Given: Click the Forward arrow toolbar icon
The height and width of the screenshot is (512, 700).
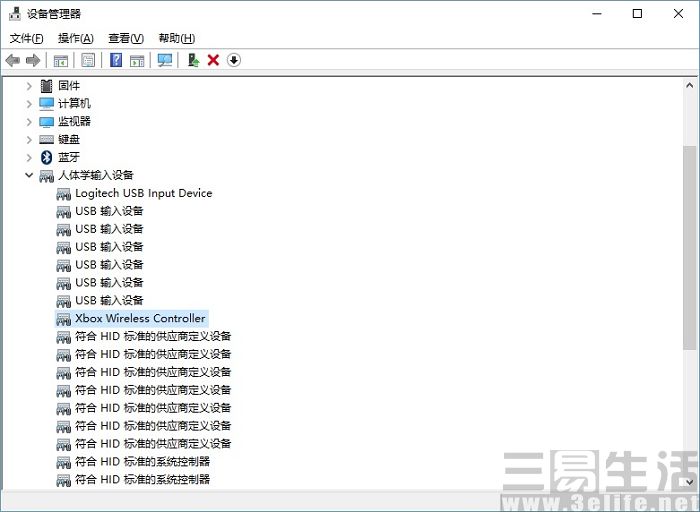Looking at the screenshot, I should (x=33, y=60).
